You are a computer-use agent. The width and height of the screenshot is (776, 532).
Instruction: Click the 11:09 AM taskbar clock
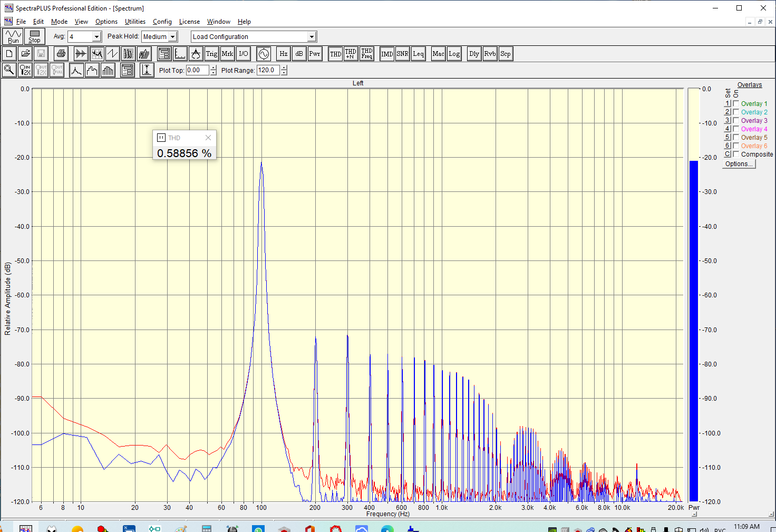click(x=746, y=527)
